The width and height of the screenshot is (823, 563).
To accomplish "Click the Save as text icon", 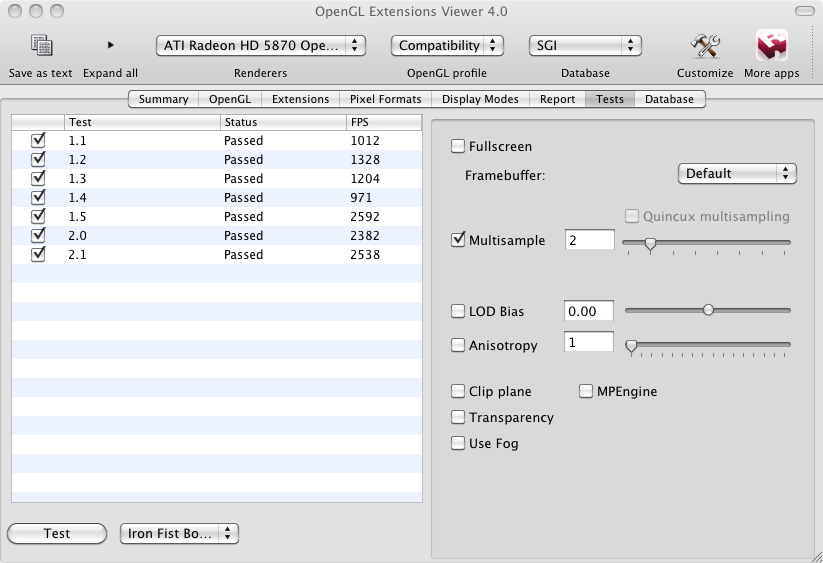I will pyautogui.click(x=41, y=46).
